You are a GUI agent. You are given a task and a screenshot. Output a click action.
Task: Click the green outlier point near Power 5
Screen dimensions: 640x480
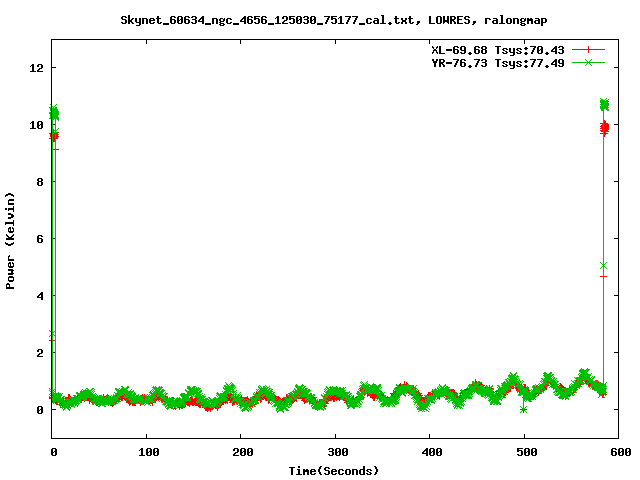[x=603, y=266]
